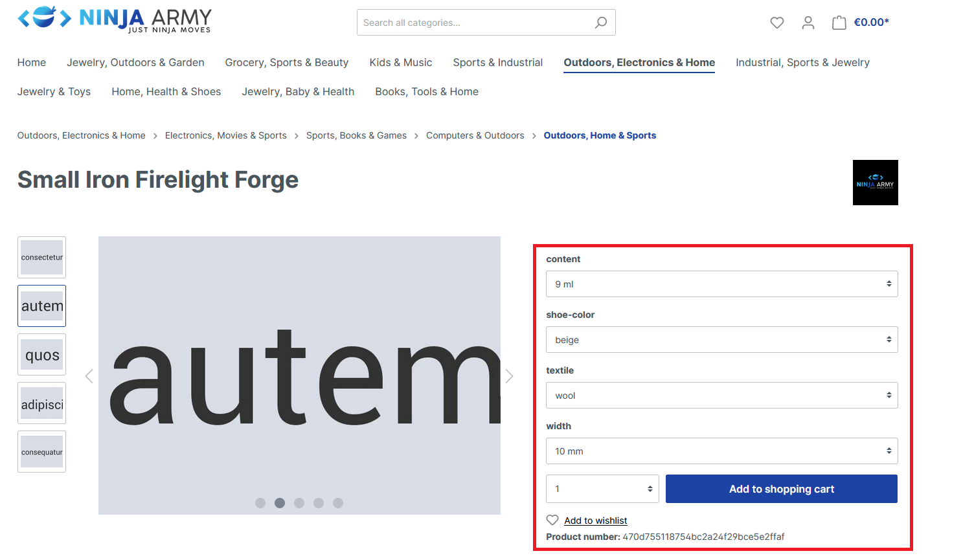Screen dimensions: 963x560
Task: Go to Sports, Books & Games breadcrumb
Action: click(x=356, y=135)
